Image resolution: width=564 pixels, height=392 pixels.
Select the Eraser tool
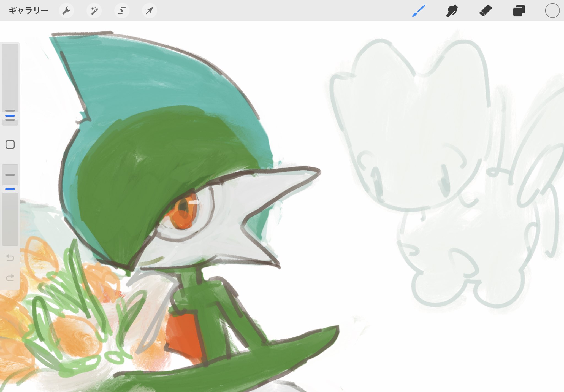coord(486,11)
